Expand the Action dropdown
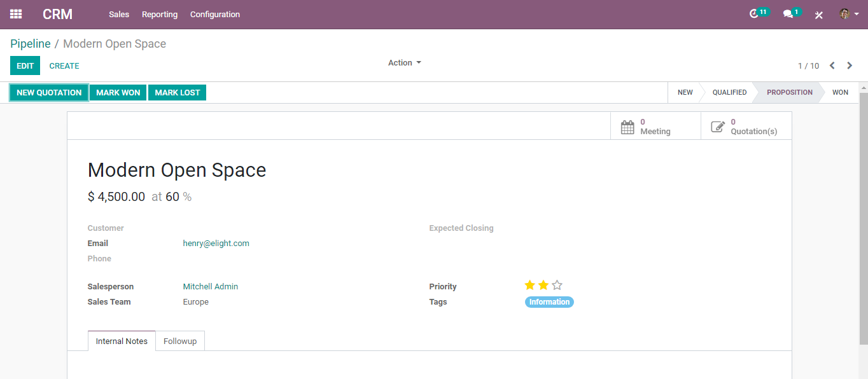This screenshot has height=379, width=868. [x=405, y=62]
